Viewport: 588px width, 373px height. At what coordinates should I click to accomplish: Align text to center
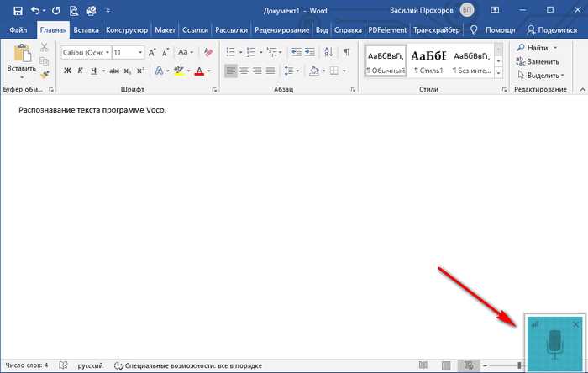245,71
